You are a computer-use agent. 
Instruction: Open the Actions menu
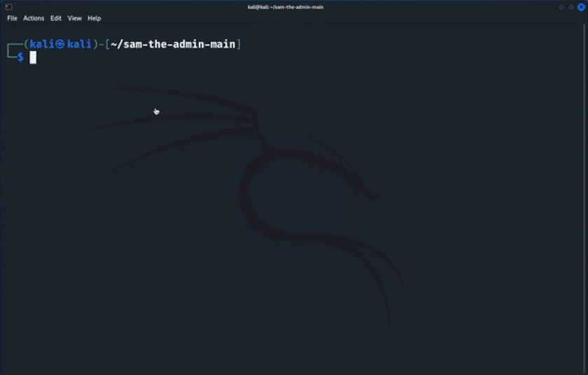click(34, 18)
